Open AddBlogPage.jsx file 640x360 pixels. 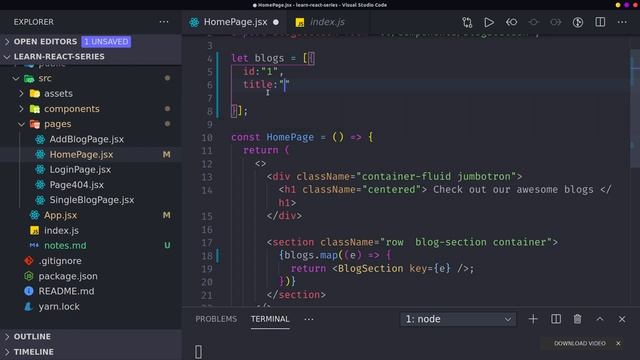point(87,139)
